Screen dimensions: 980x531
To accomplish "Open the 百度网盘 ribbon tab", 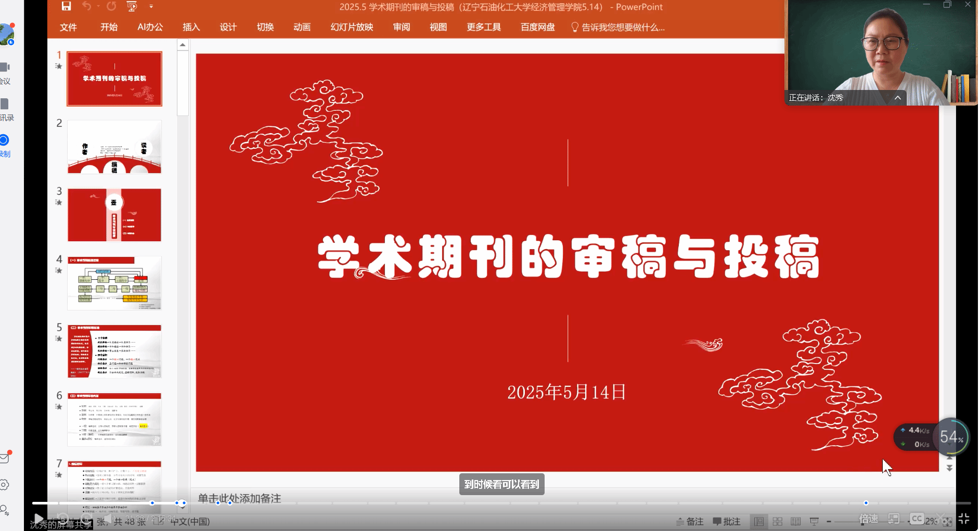I will (538, 27).
